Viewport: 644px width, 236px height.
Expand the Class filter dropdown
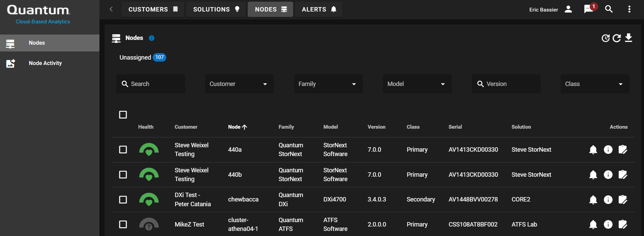[594, 84]
